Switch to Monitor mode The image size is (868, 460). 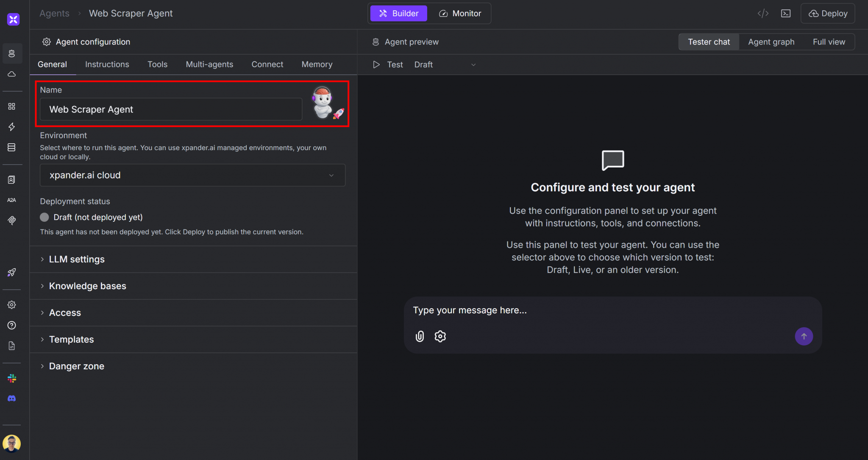click(x=460, y=14)
